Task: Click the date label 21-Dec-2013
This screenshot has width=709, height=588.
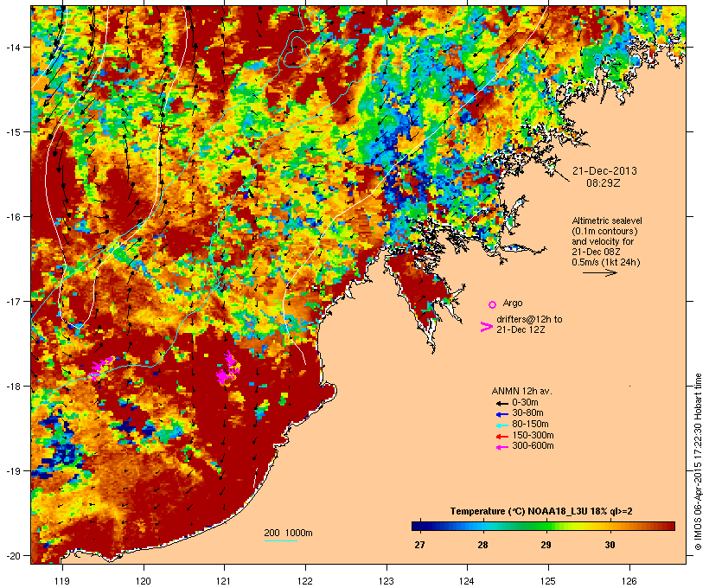Action: (604, 171)
